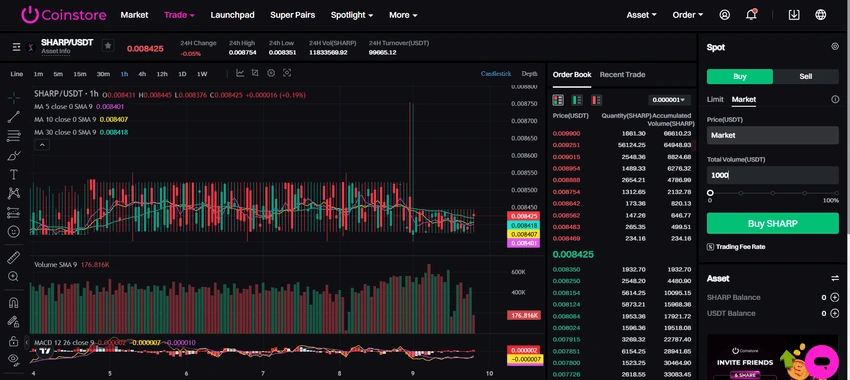
Task: Open the app download icon
Action: click(x=794, y=15)
